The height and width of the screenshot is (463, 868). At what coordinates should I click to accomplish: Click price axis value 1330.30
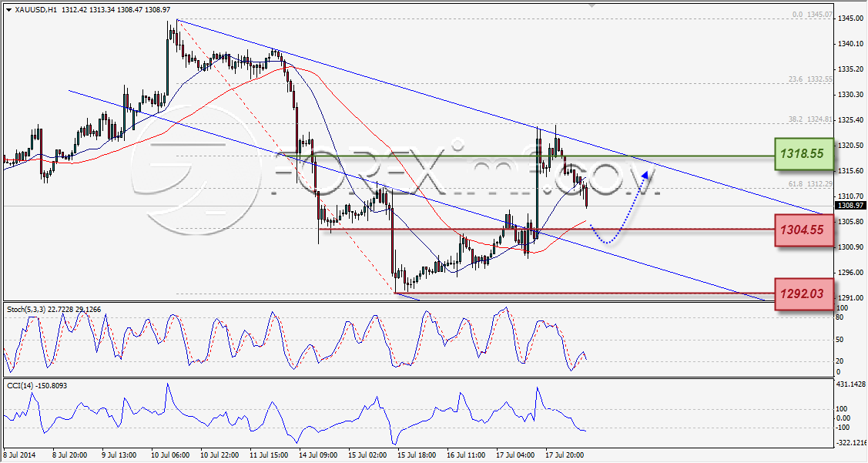[x=851, y=96]
